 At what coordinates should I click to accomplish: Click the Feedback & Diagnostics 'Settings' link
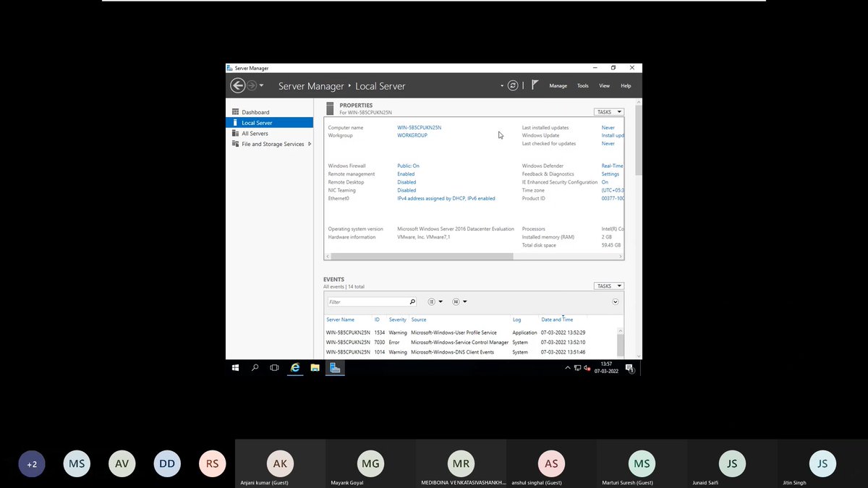click(x=610, y=174)
